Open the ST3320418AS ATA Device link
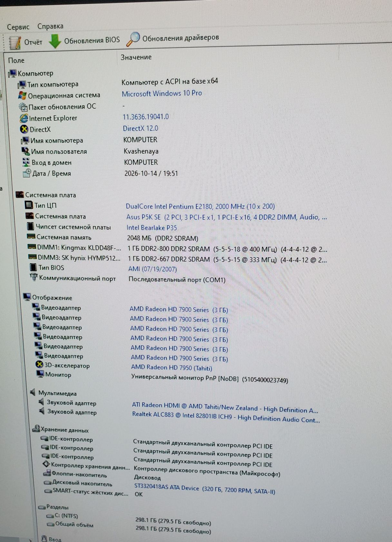The width and height of the screenshot is (392, 542). pyautogui.click(x=205, y=489)
